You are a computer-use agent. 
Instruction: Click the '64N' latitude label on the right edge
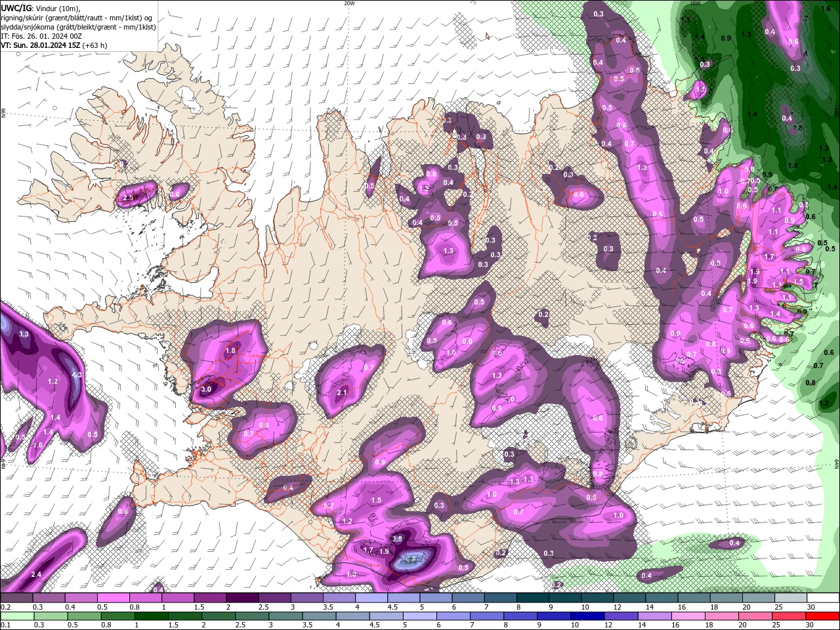tap(837, 463)
